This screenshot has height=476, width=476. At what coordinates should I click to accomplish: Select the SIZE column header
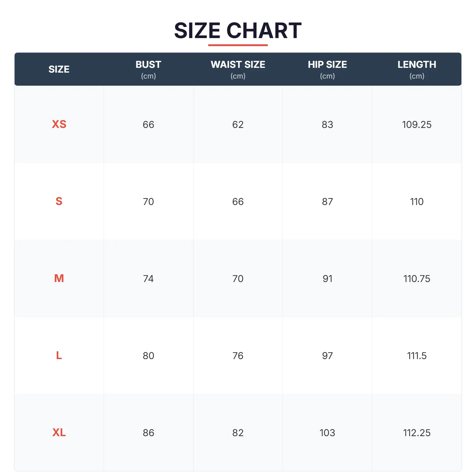coord(59,69)
